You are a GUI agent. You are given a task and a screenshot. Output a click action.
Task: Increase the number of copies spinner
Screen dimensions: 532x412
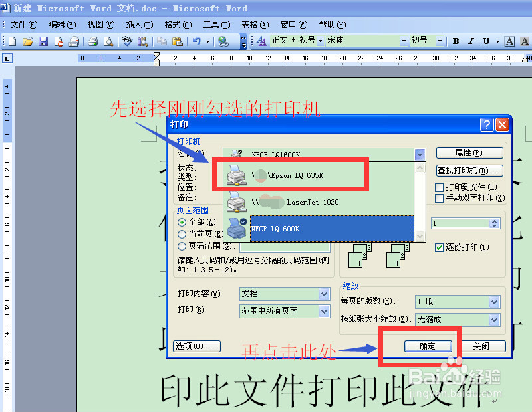495,221
